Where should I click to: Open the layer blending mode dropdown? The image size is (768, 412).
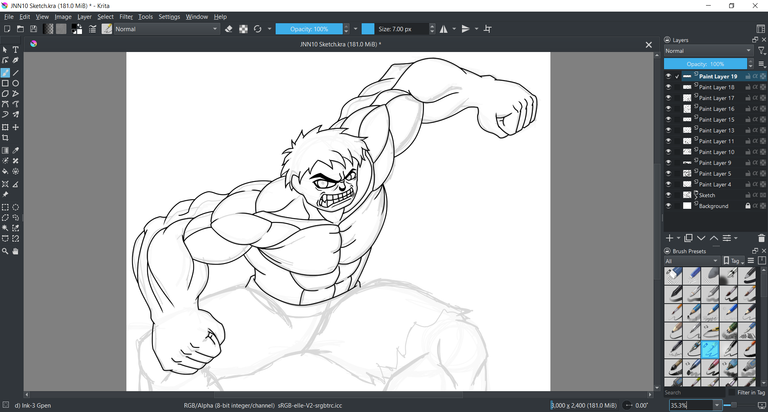click(x=708, y=51)
